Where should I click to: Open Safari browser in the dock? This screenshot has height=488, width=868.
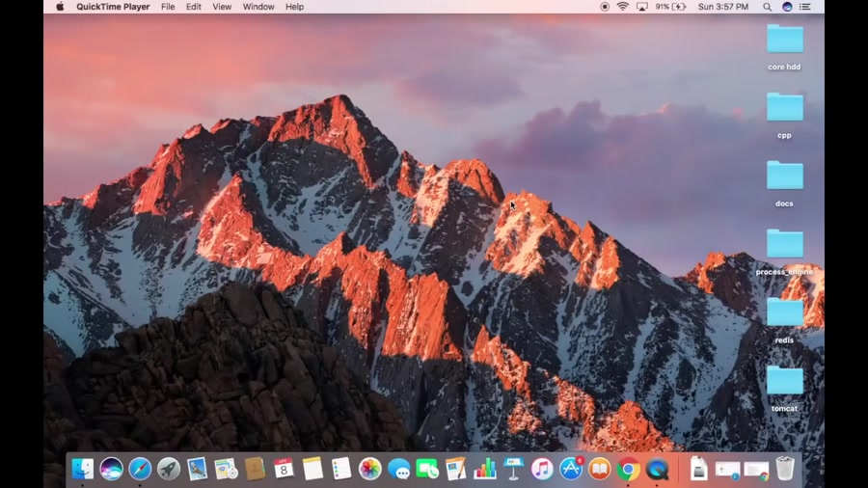coord(140,469)
